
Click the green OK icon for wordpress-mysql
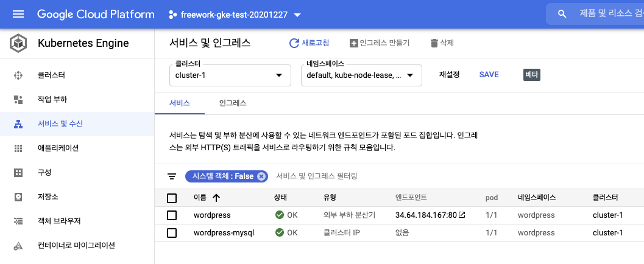pos(280,233)
